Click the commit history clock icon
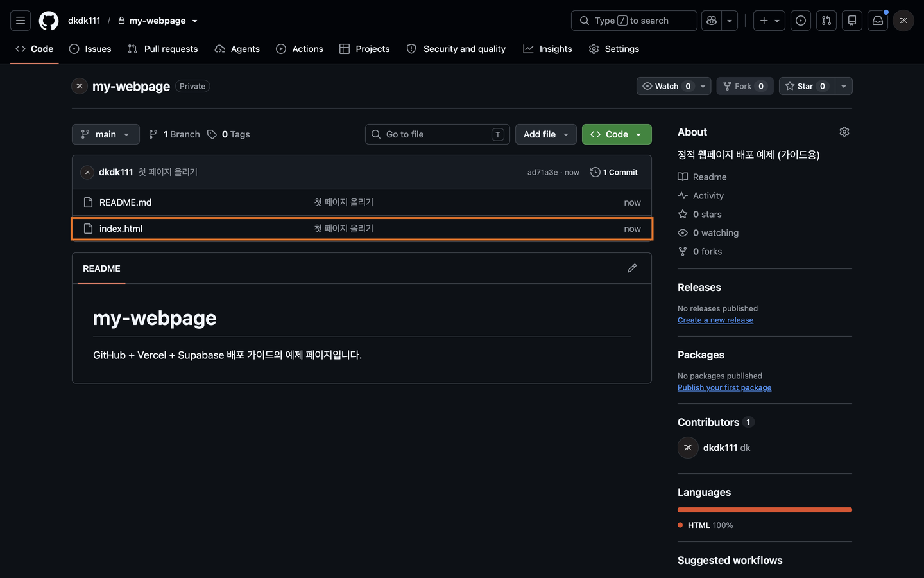This screenshot has height=578, width=924. tap(595, 172)
